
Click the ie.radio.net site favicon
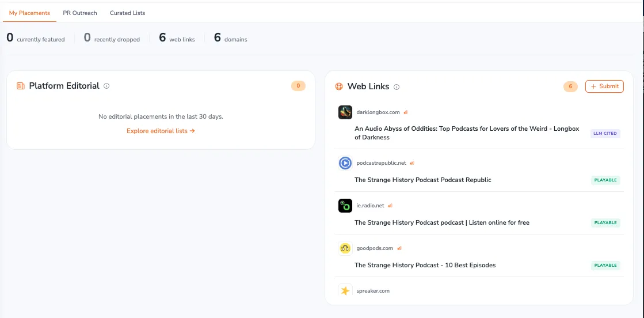coord(345,206)
